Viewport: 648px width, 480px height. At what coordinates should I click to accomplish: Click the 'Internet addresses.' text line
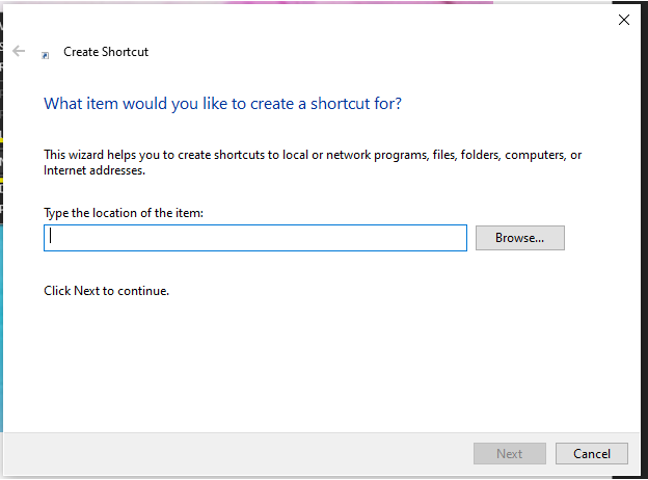point(95,171)
